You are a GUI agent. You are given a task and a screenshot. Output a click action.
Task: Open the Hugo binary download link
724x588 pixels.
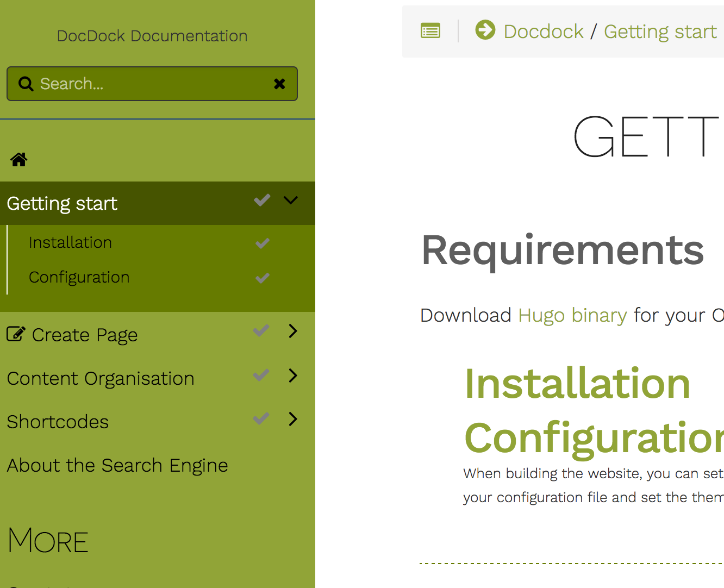572,315
